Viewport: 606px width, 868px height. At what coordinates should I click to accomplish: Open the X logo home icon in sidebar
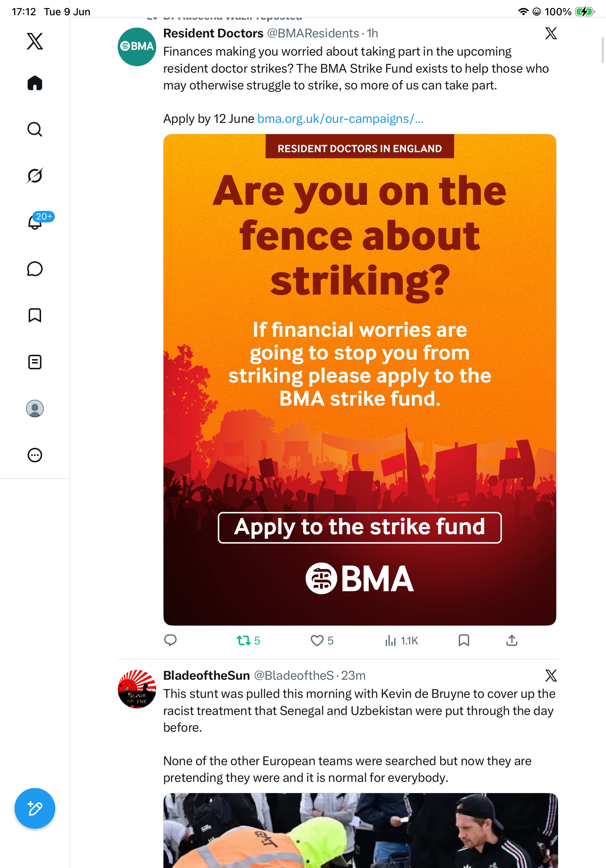click(35, 41)
